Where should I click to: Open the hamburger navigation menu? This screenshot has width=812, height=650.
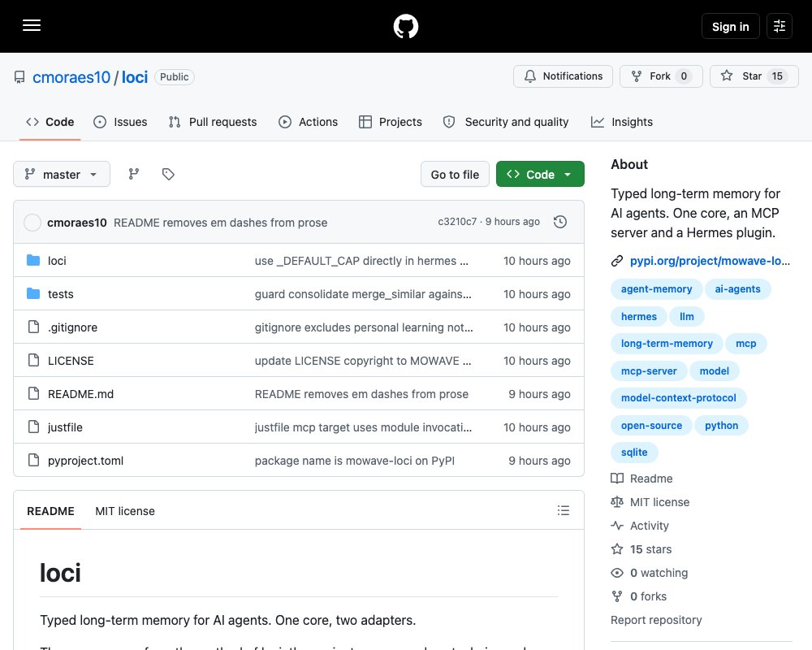click(32, 26)
